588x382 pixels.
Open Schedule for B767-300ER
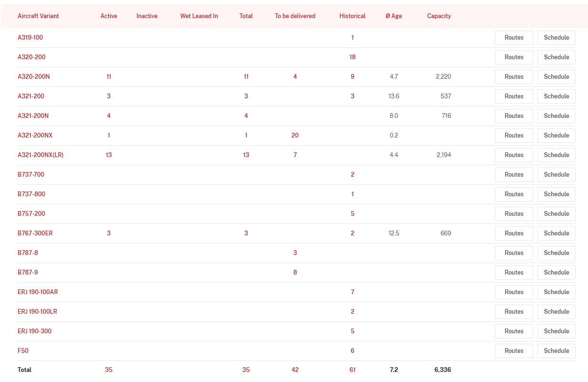coord(557,233)
